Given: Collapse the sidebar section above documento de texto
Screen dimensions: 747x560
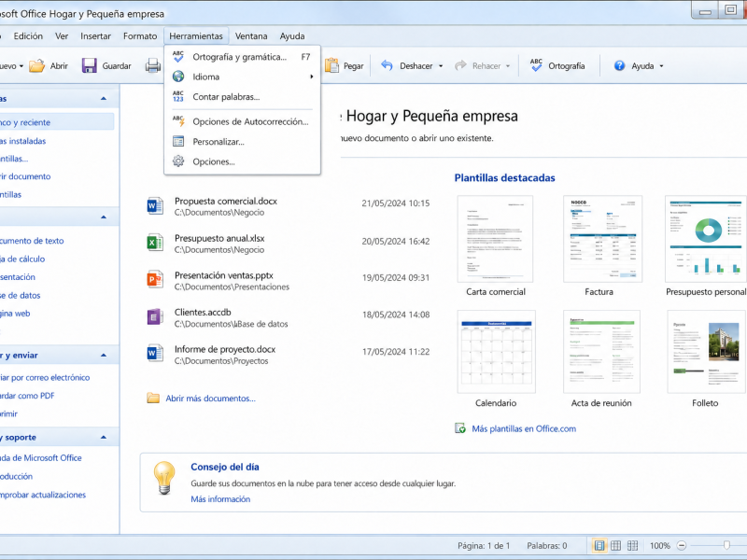Looking at the screenshot, I should pyautogui.click(x=104, y=217).
